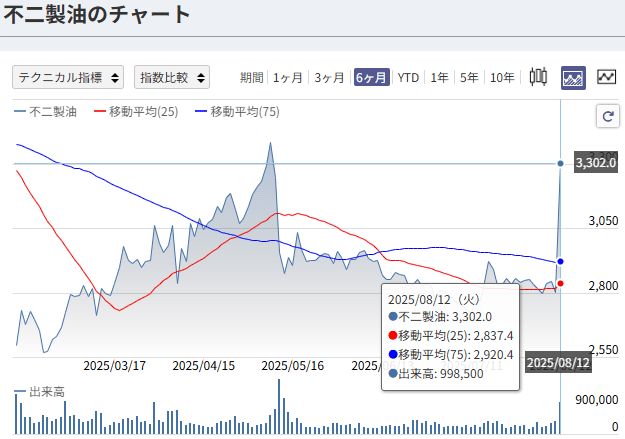Screen dimensions: 625x439
Task: Choose the YTD period
Action: [x=408, y=77]
